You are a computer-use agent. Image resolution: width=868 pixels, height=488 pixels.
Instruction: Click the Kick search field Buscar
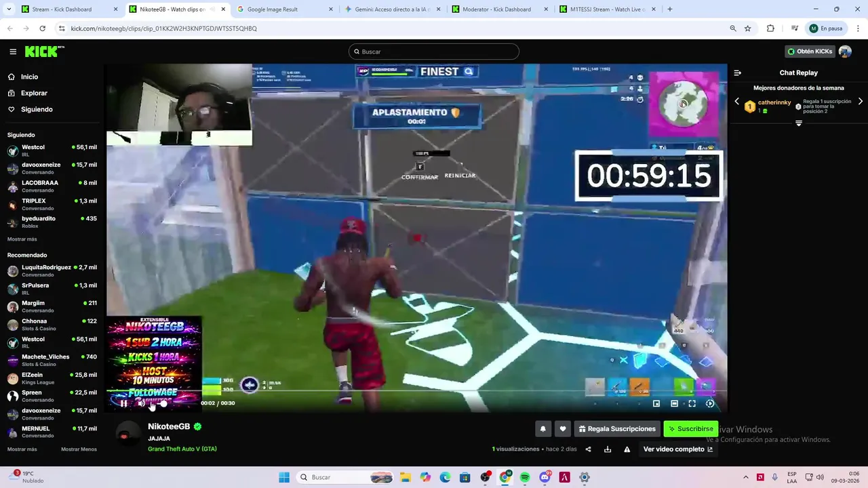434,52
